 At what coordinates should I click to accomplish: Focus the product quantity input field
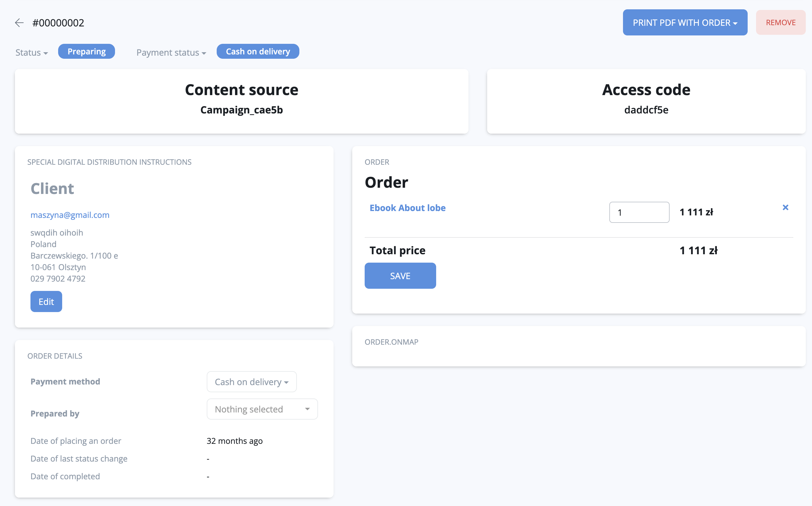coord(639,212)
